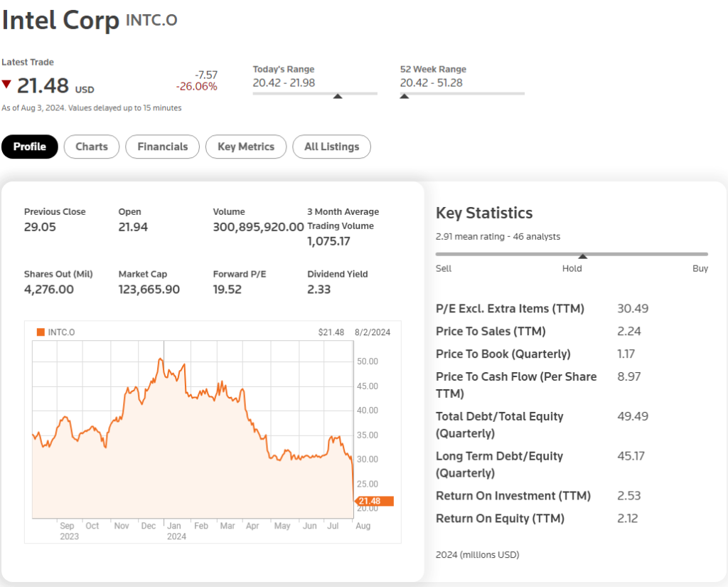Click the analyst rating triangle above Hold
This screenshot has height=587, width=728.
[582, 256]
